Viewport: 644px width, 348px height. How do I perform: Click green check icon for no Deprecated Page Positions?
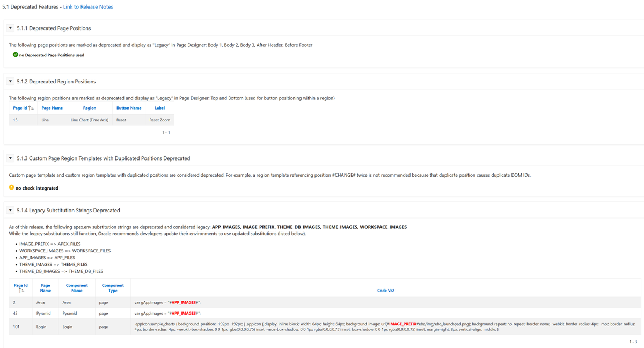[x=16, y=55]
